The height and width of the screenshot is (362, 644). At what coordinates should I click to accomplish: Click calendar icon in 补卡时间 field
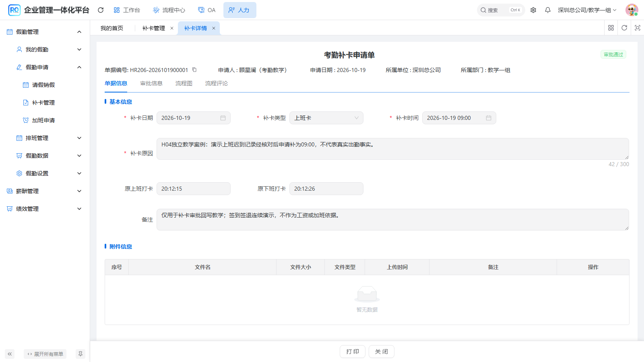(x=489, y=118)
